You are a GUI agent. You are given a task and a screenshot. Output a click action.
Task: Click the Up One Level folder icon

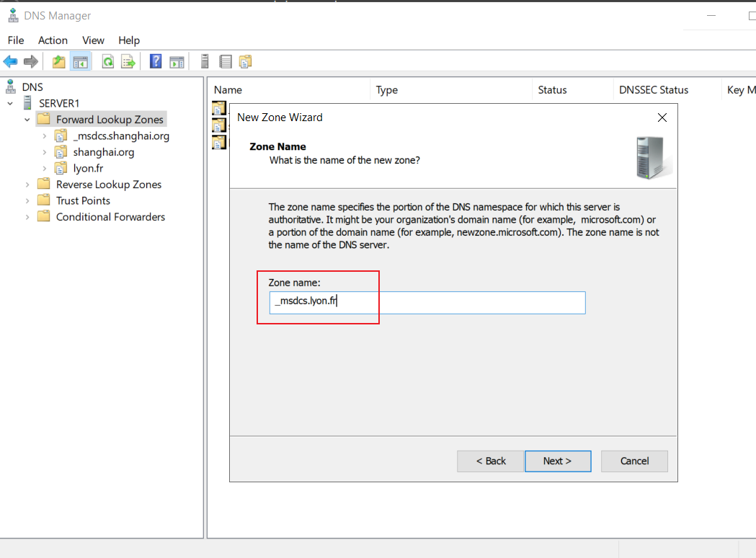pyautogui.click(x=59, y=61)
